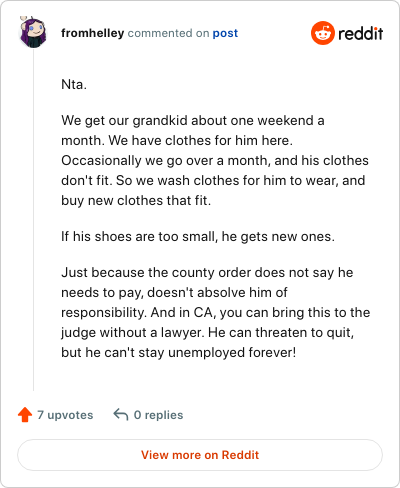
Task: Open the blue "post" link
Action: point(225,33)
